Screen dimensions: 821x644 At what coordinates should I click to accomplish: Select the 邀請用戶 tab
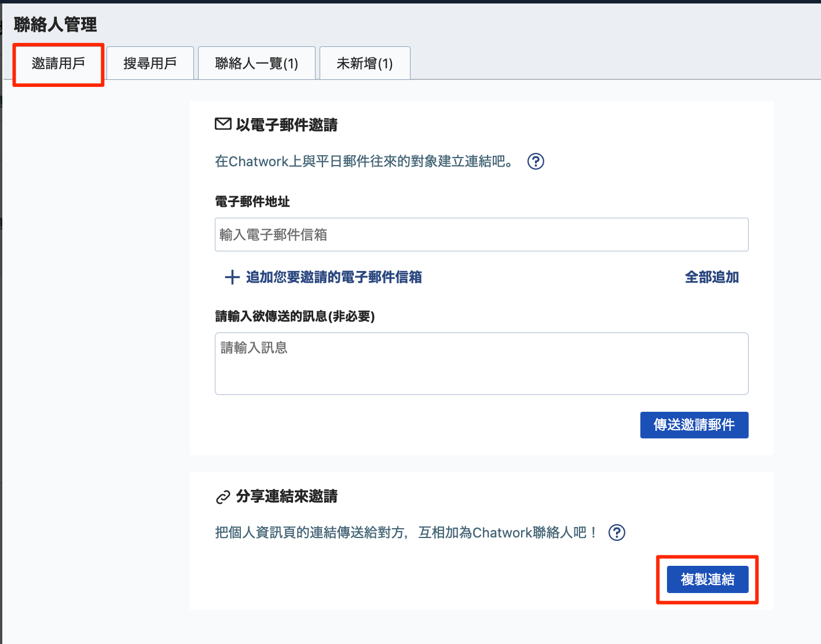(x=58, y=64)
